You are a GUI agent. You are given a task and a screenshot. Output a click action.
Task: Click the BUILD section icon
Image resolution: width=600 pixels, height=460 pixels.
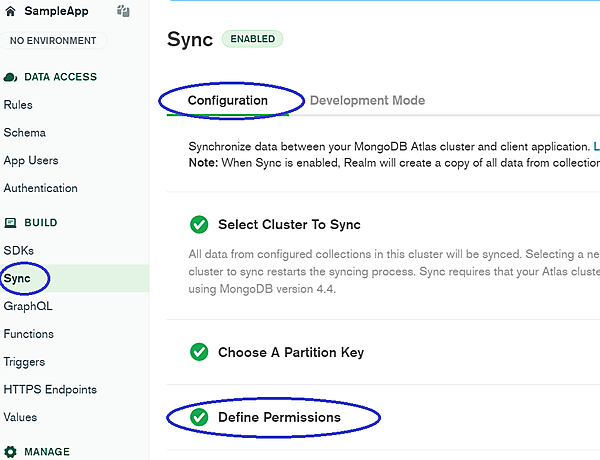12,223
